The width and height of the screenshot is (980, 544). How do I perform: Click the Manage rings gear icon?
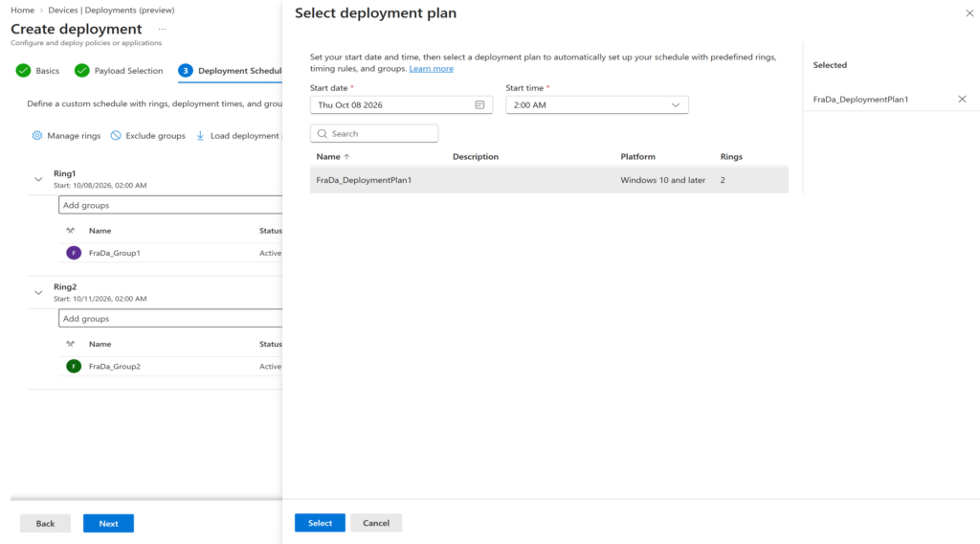pos(37,136)
